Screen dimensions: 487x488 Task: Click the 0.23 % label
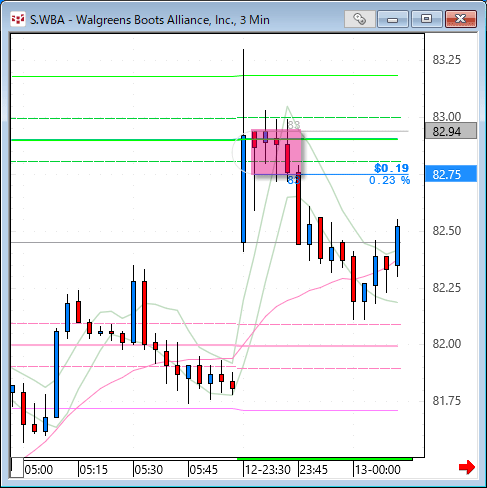point(389,180)
